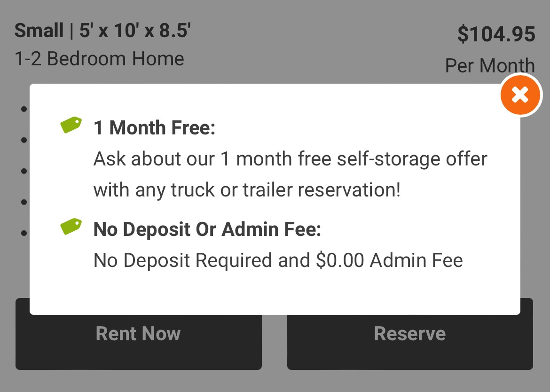The image size is (550, 392).
Task: Click the last bullet point behind the popup
Action: click(x=24, y=233)
